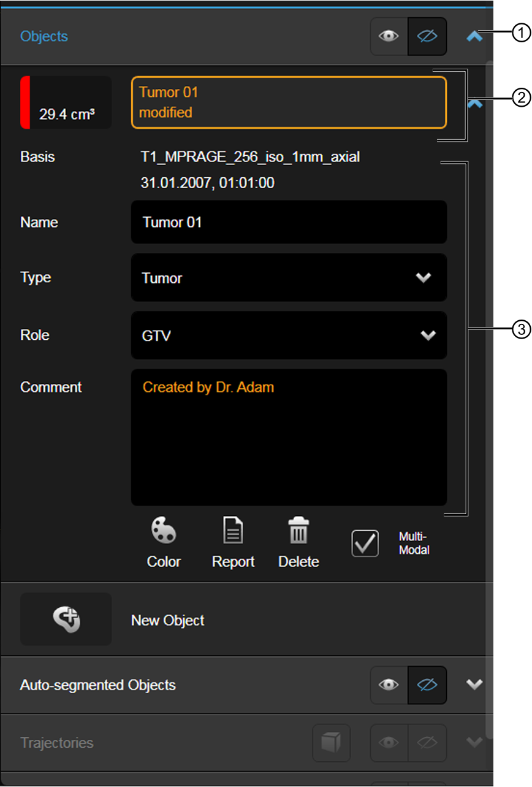Image resolution: width=532 pixels, height=787 pixels.
Task: Create a New Object
Action: click(66, 619)
